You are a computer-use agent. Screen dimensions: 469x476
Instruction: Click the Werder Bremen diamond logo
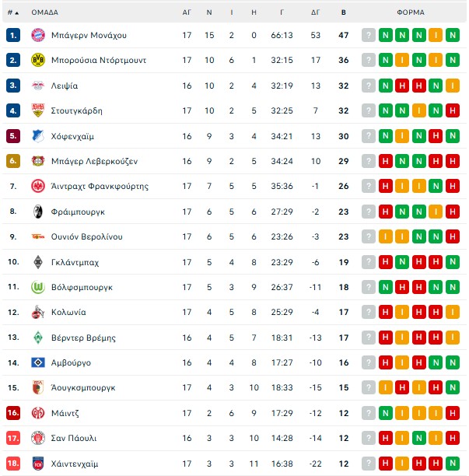pos(37,338)
